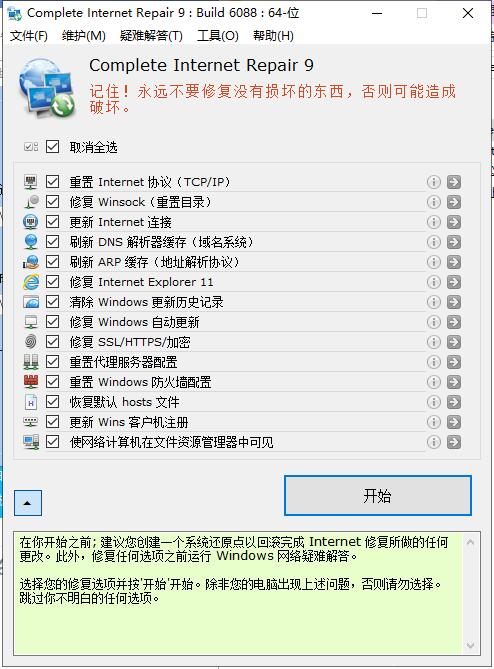
Task: Open the 维护(M) menu
Action: tap(84, 35)
